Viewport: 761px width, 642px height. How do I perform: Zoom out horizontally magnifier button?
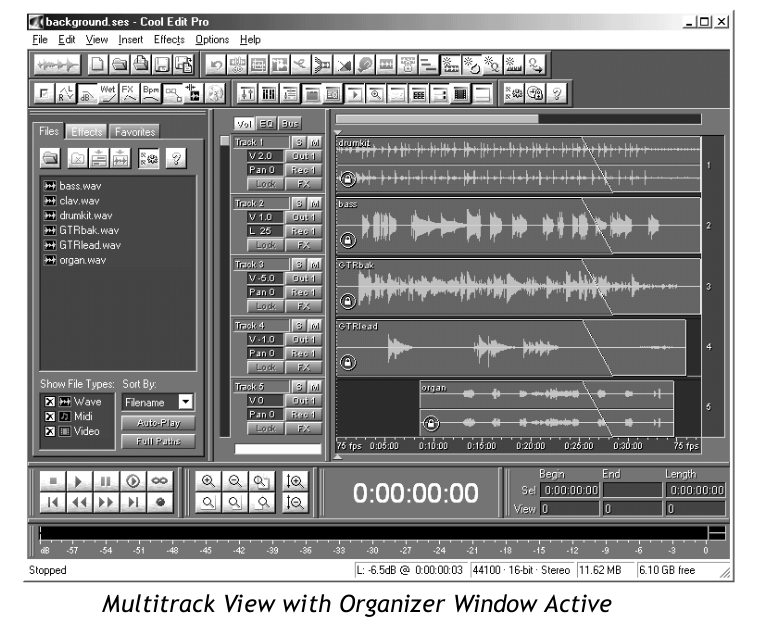point(235,481)
